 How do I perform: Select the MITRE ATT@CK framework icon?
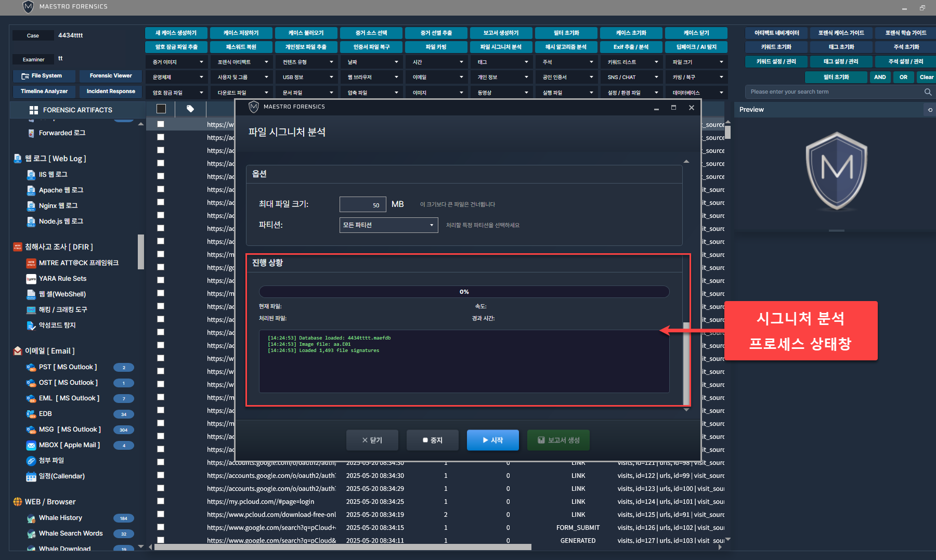31,263
